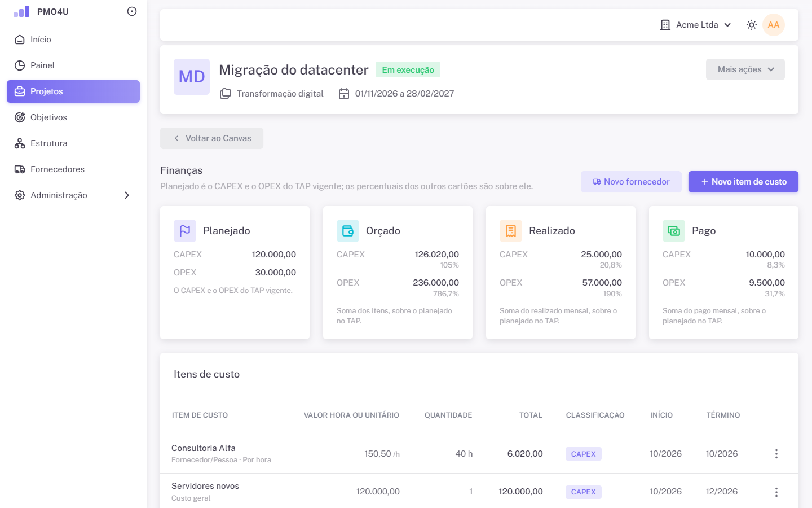Viewport: 812px width, 508px height.
Task: Select Projetos in the sidebar
Action: (73, 91)
